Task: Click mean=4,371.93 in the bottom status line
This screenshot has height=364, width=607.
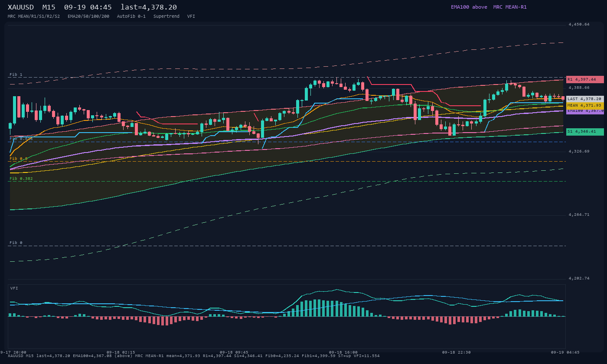Action: tap(183, 356)
